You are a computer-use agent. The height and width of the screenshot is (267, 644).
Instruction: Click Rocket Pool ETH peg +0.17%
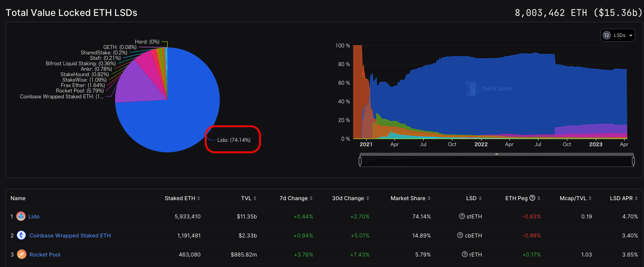point(531,255)
